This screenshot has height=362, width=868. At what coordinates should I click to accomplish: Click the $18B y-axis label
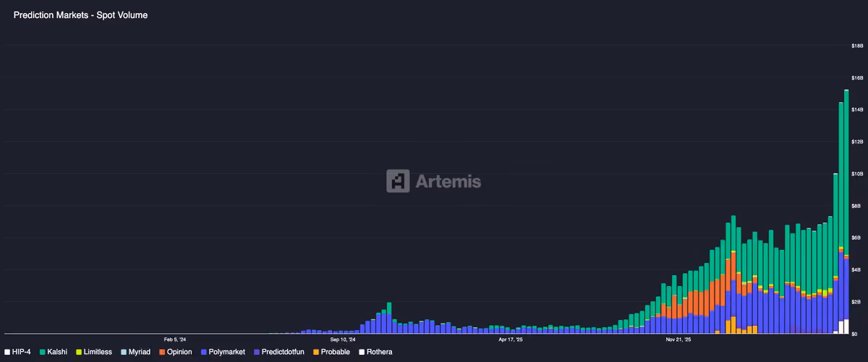(x=857, y=46)
